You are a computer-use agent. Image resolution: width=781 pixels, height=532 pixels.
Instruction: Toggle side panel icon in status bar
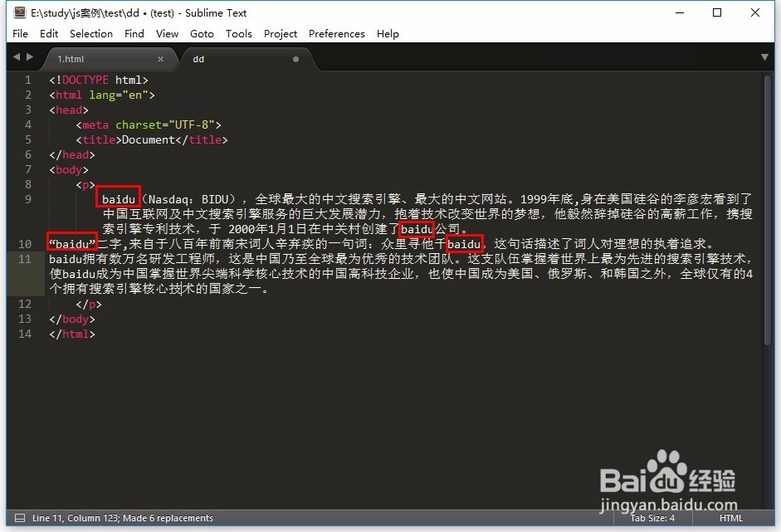pyautogui.click(x=20, y=518)
